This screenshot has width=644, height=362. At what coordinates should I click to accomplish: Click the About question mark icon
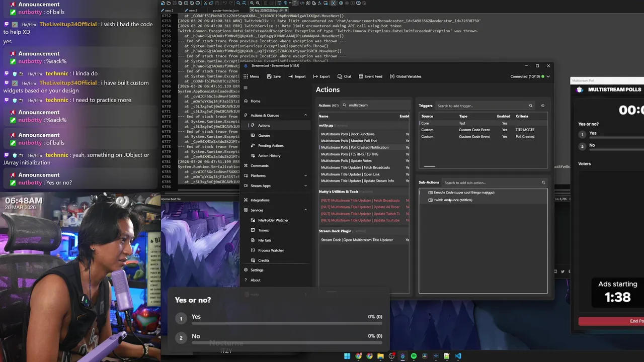point(246,280)
